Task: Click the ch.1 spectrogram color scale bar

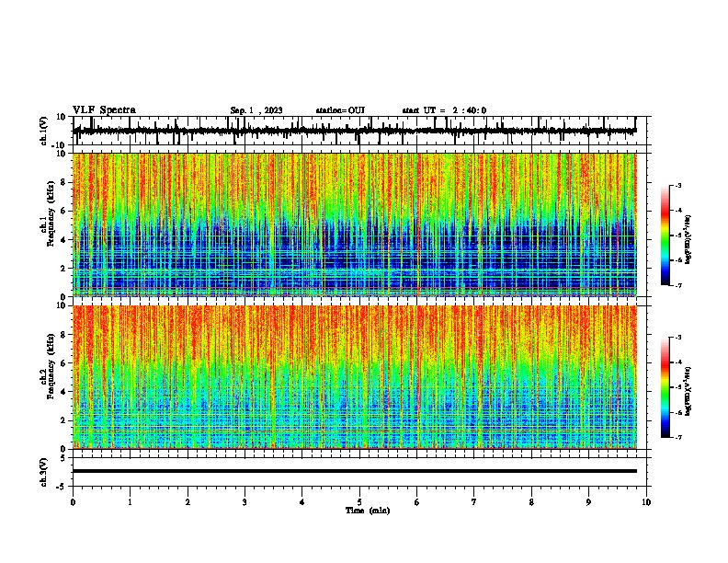Action: pyautogui.click(x=665, y=235)
